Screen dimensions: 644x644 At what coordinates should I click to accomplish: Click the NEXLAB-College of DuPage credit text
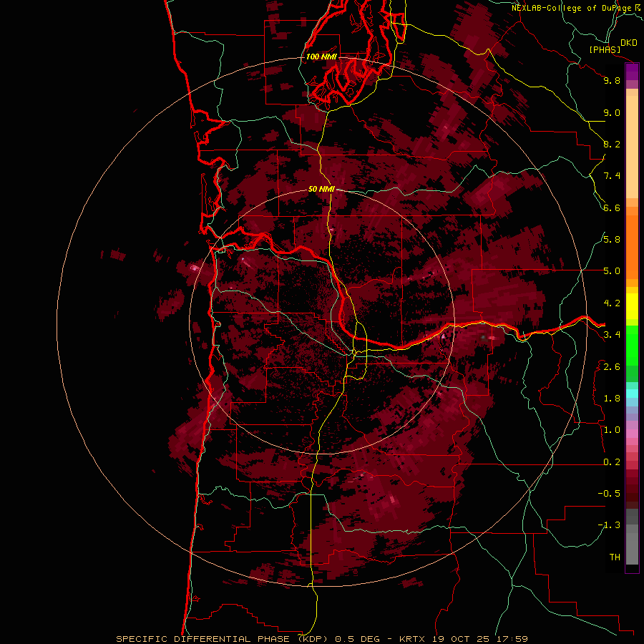pyautogui.click(x=571, y=8)
